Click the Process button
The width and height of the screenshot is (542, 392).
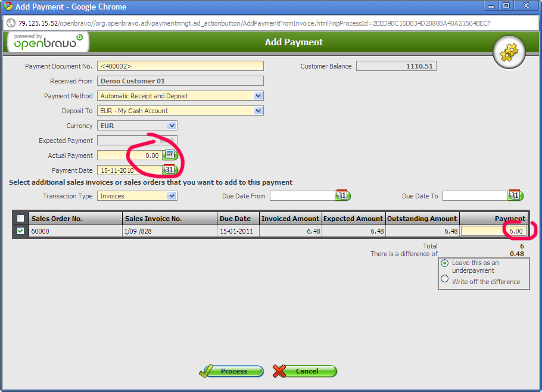(x=232, y=371)
